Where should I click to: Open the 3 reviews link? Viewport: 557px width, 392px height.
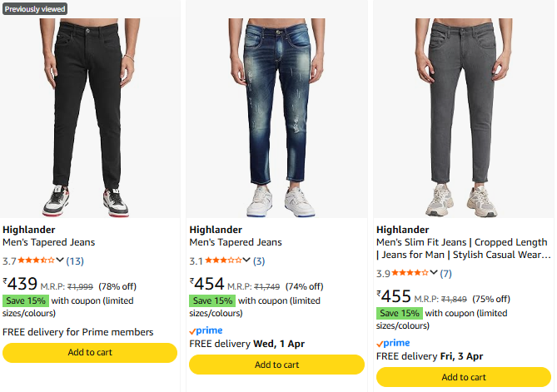[259, 261]
